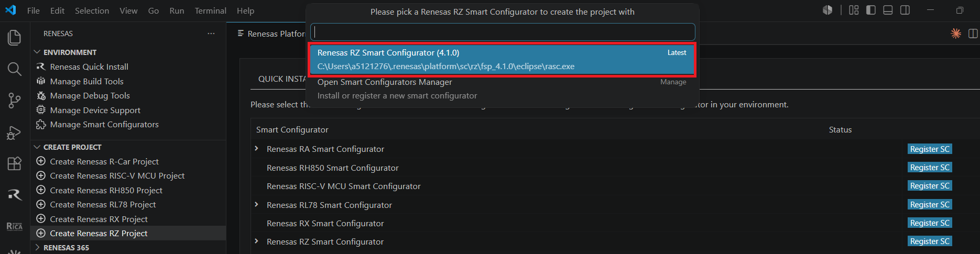Screen dimensions: 980x254
Task: Expand Renesas RL78 Smart Configurator row
Action: tap(256, 204)
